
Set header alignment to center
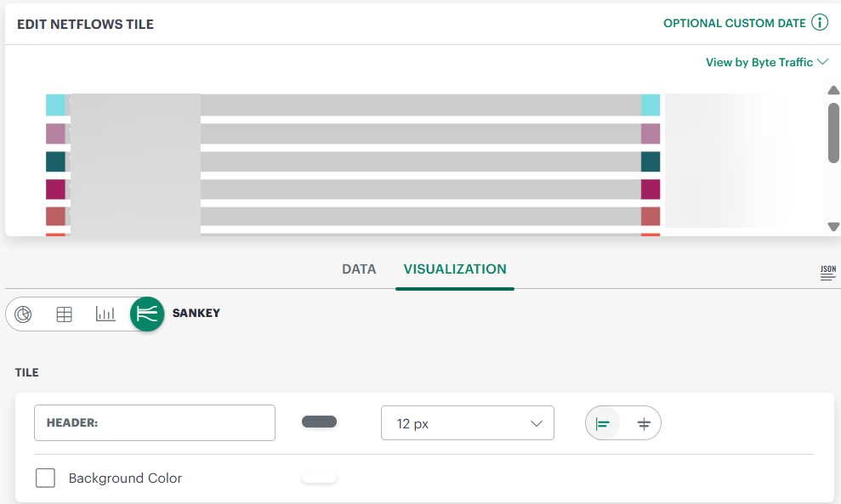coord(644,423)
